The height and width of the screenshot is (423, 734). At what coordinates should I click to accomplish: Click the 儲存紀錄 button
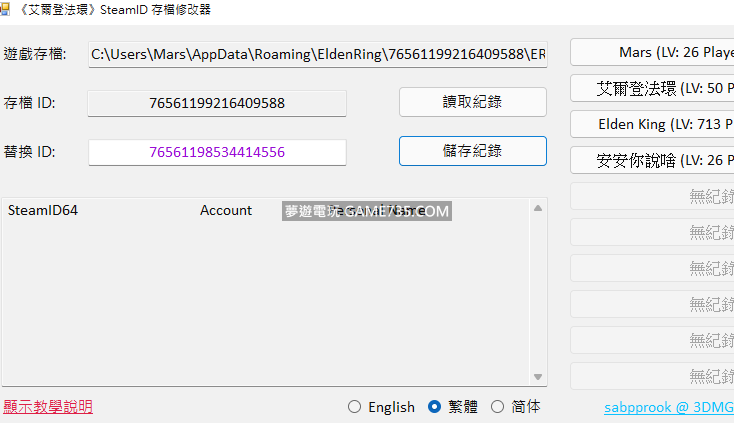pos(473,151)
